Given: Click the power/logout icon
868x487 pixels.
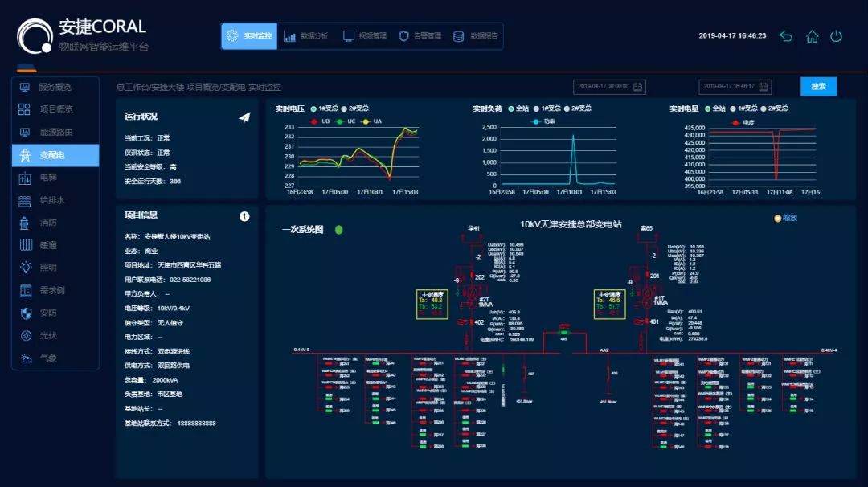Looking at the screenshot, I should point(836,36).
